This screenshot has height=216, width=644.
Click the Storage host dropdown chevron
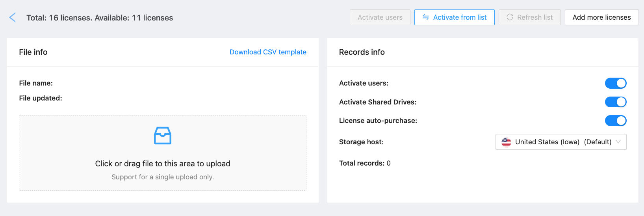[x=618, y=142]
